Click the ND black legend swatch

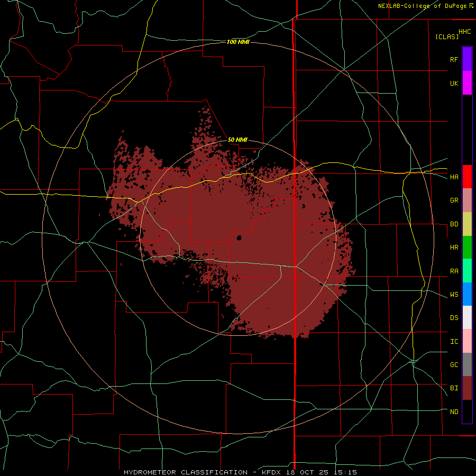[467, 411]
